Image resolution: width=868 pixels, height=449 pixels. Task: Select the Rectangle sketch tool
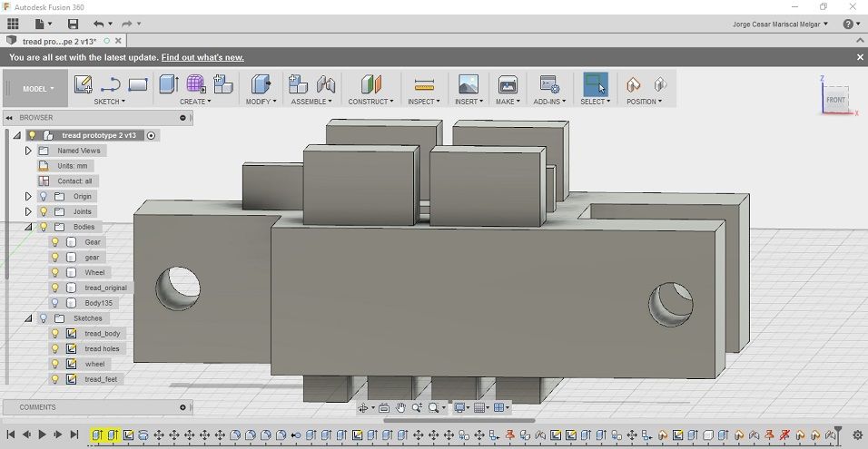point(138,84)
